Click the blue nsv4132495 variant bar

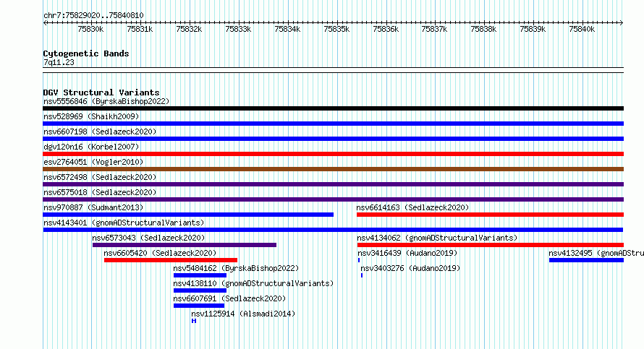click(x=587, y=260)
